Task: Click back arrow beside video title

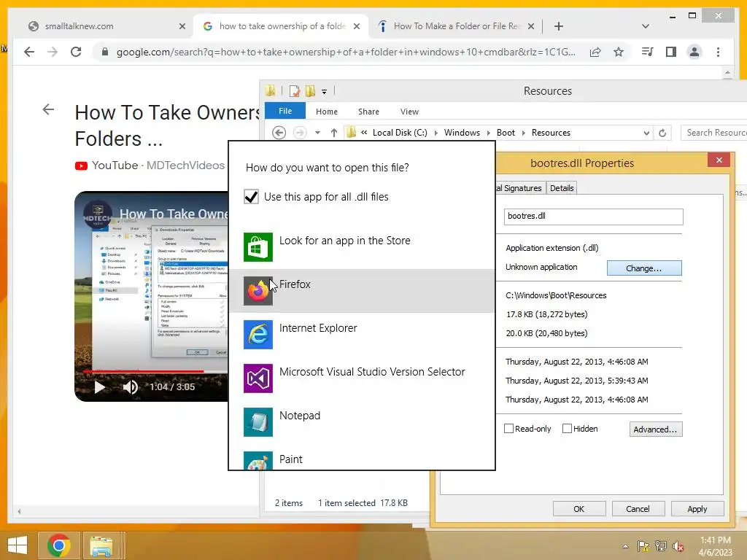Action: point(48,109)
